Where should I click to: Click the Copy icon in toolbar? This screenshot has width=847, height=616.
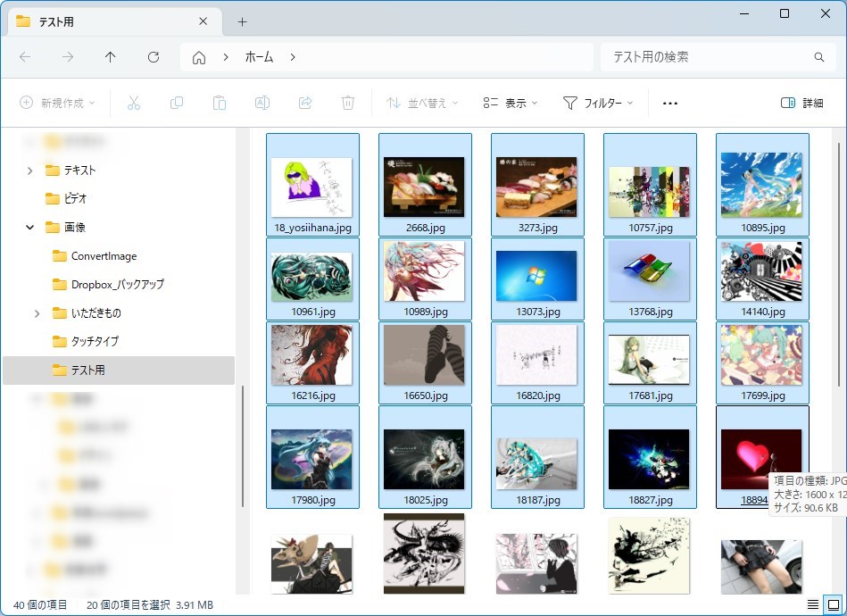pyautogui.click(x=177, y=103)
